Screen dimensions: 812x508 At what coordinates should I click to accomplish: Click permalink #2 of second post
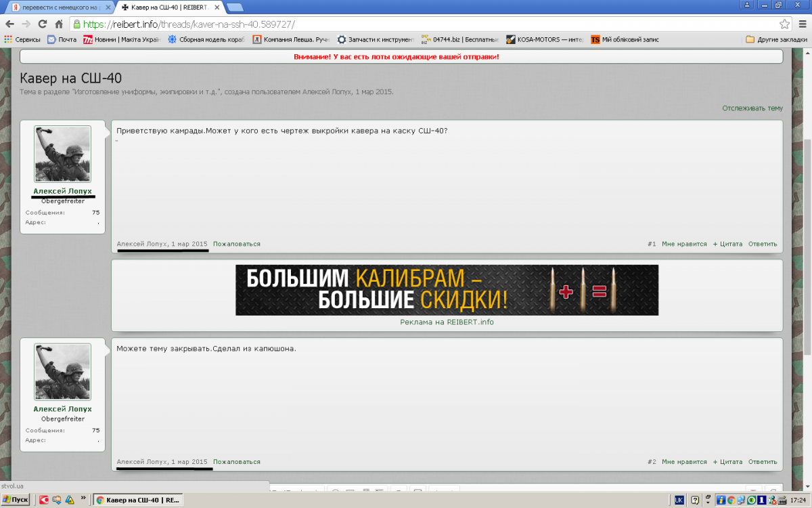click(x=652, y=462)
